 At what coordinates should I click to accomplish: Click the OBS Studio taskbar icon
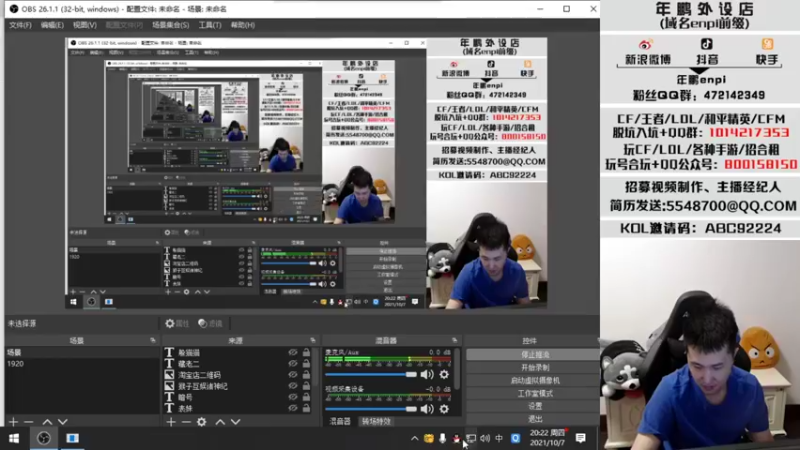pyautogui.click(x=44, y=438)
